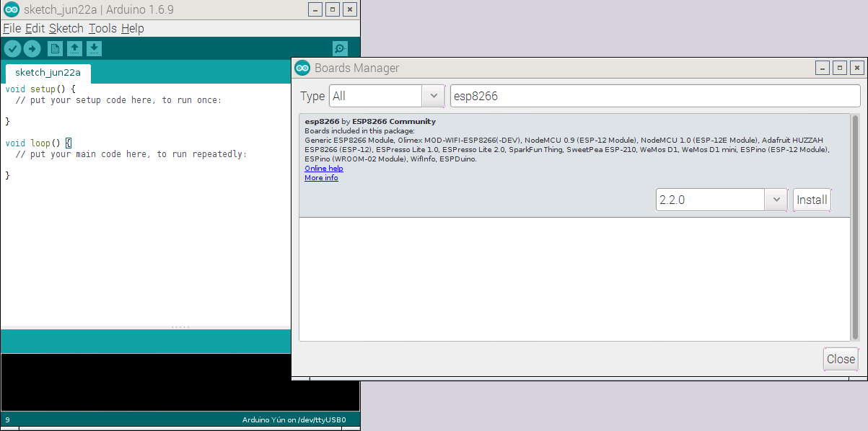Viewport: 868px width, 431px height.
Task: Click the Type dropdown arrow button
Action: coord(433,96)
